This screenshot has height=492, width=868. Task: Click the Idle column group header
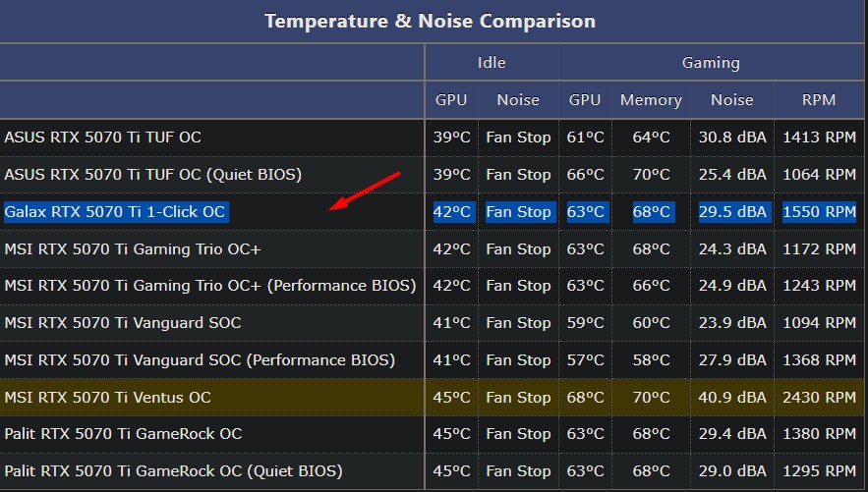click(492, 63)
